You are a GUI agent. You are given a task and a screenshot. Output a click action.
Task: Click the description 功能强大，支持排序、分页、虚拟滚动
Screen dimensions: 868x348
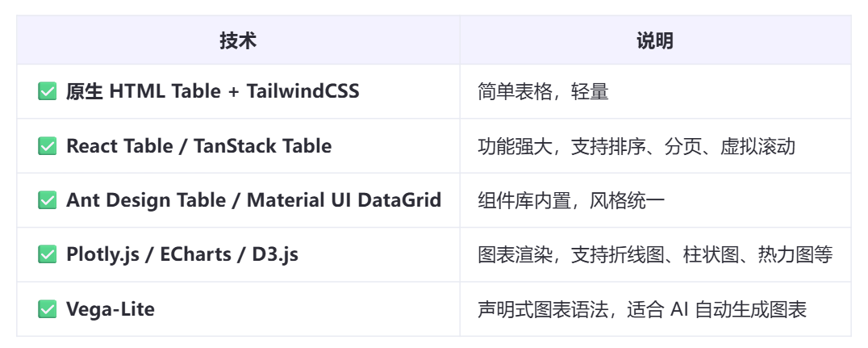pyautogui.click(x=636, y=145)
